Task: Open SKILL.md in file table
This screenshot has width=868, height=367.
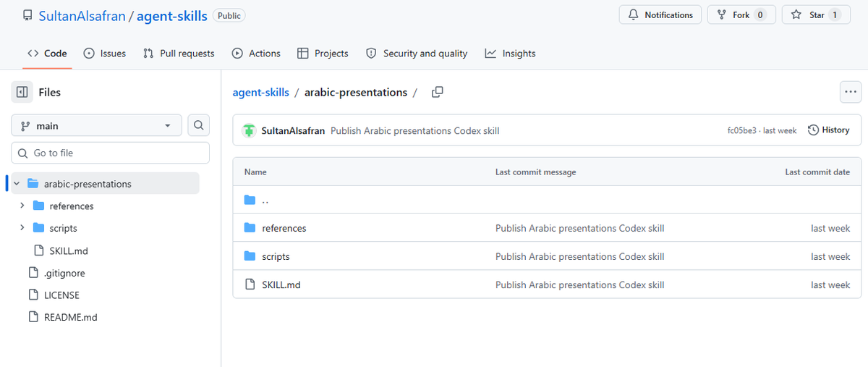Action: click(281, 284)
